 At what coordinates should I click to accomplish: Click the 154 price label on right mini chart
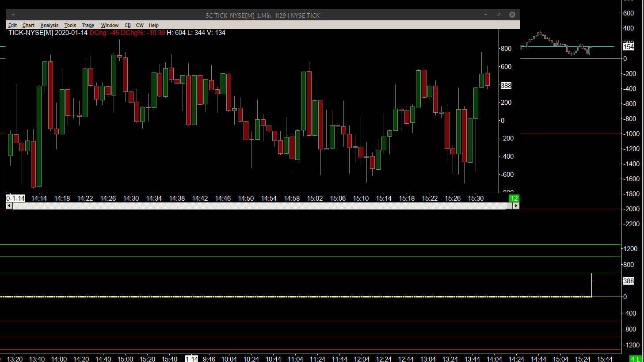point(629,47)
